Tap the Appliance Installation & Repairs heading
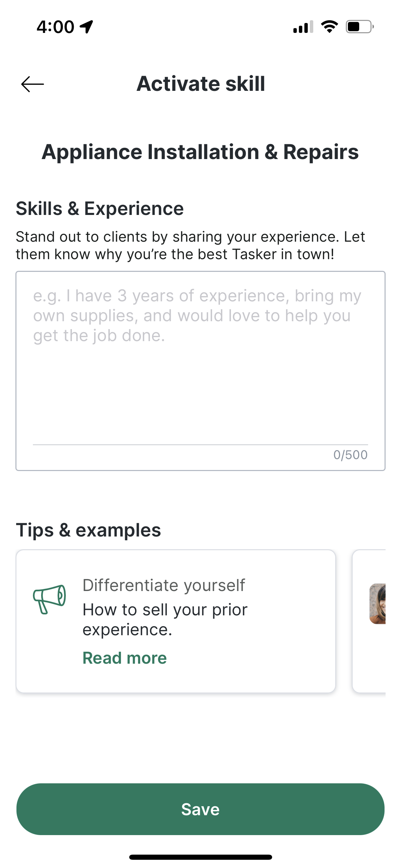The image size is (401, 868). pyautogui.click(x=200, y=152)
